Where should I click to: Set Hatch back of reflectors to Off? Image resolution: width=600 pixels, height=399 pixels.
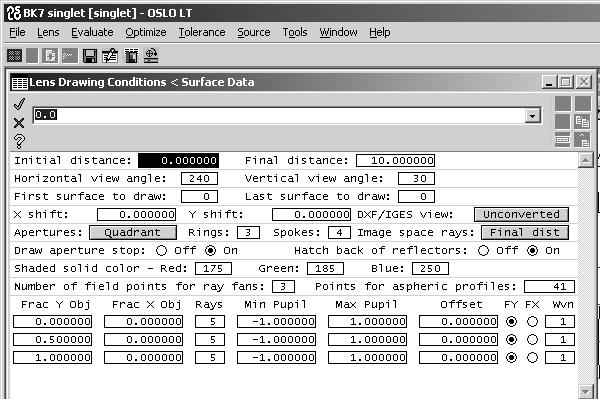483,251
